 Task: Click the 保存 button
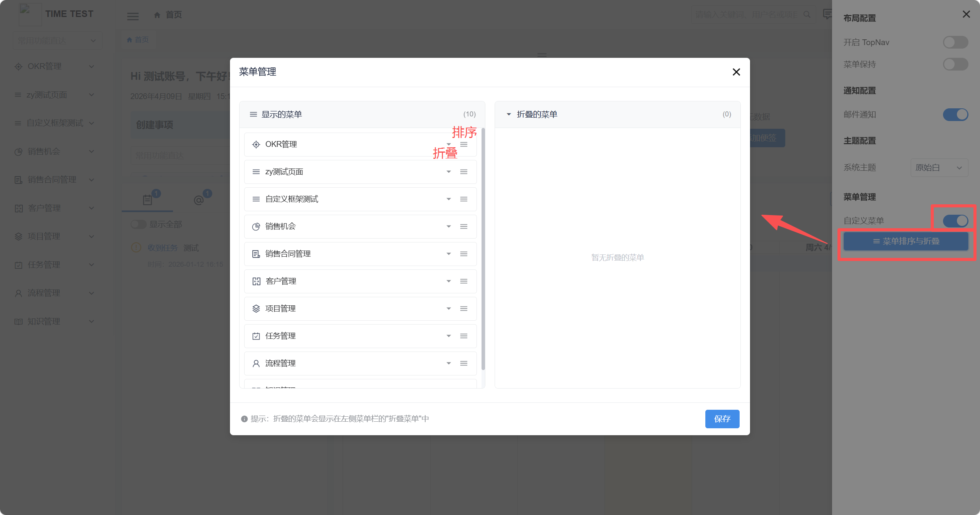click(722, 419)
